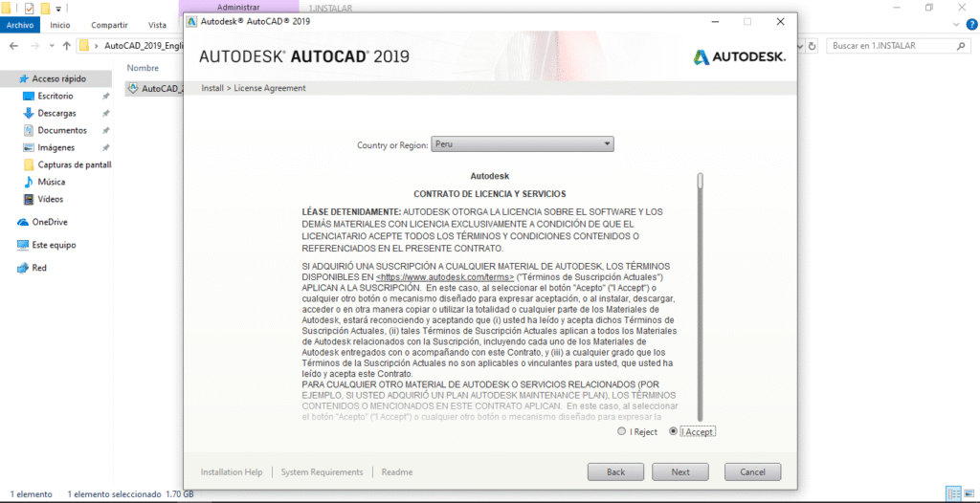Click the Autodesk logo in installer header
The width and height of the screenshot is (980, 503).
[x=740, y=56]
